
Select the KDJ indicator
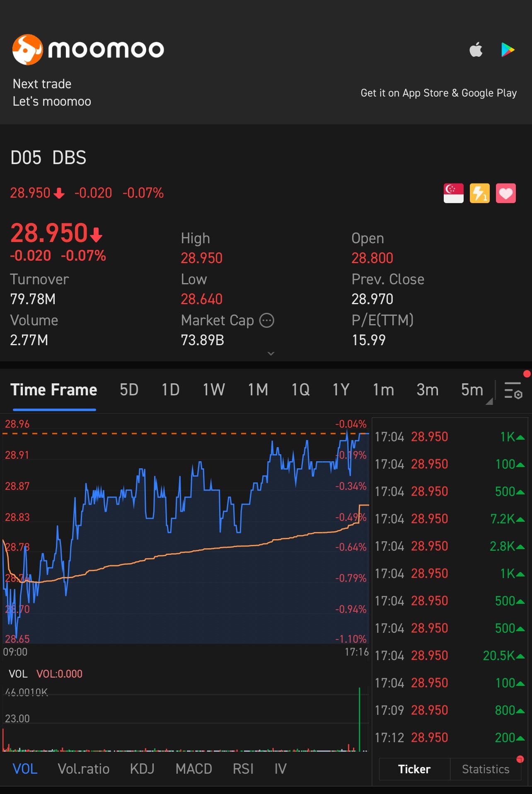coord(142,769)
